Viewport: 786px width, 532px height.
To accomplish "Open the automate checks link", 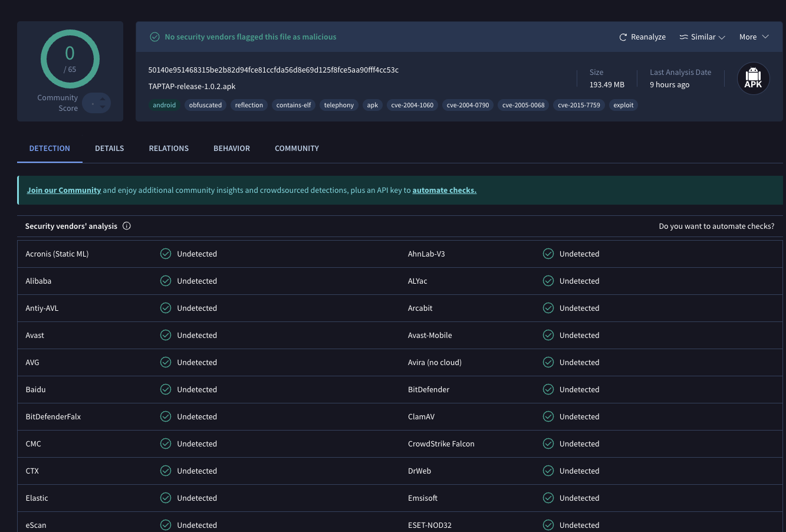I will (445, 190).
